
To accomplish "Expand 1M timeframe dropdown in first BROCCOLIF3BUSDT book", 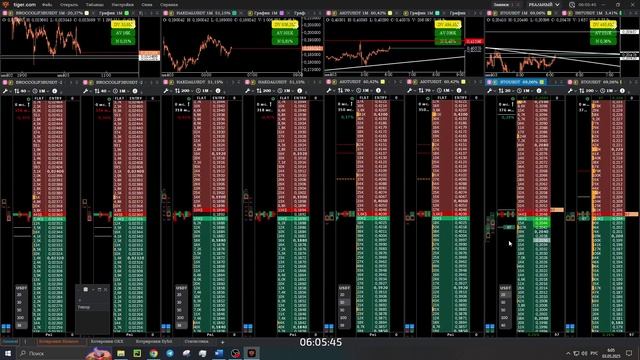I will (x=40, y=91).
